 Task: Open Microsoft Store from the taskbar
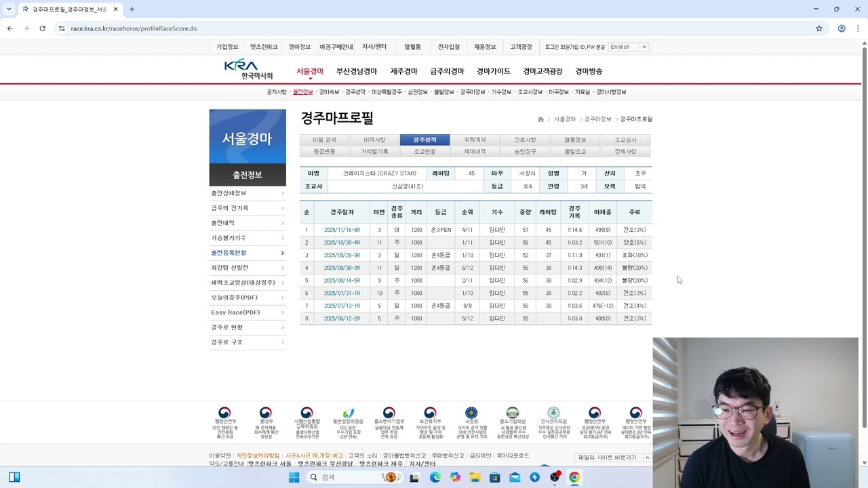495,477
